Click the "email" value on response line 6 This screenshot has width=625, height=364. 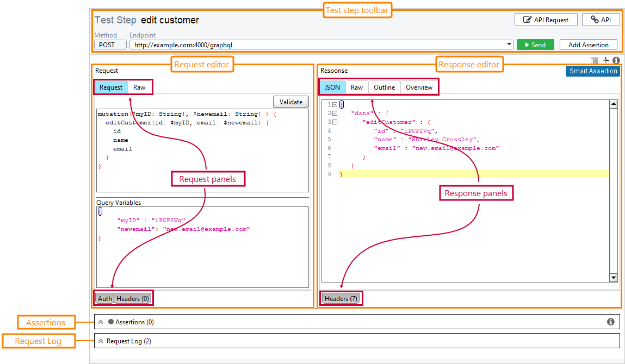coord(455,148)
